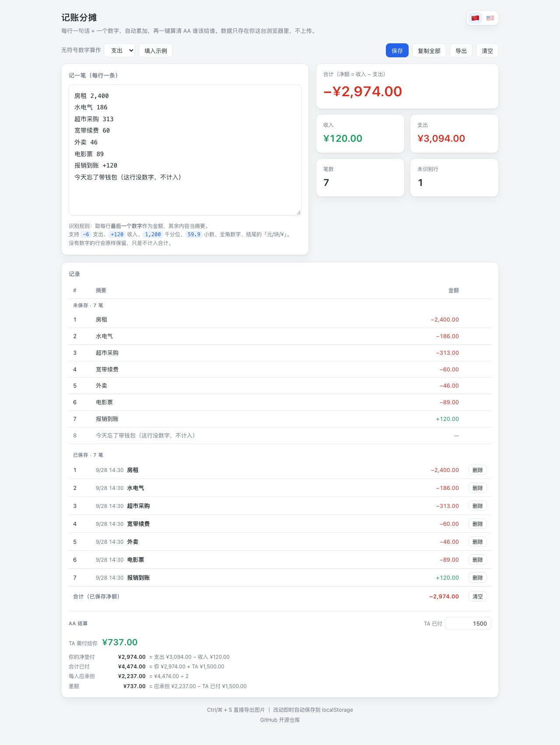The image size is (560, 745).
Task: Click the 金额 column header
Action: point(454,290)
